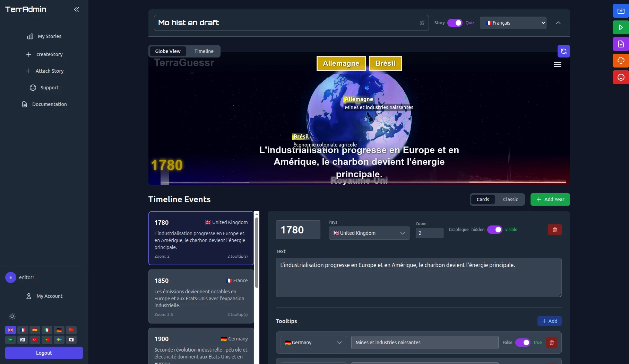Screen dimensions: 629x364
Task: Open the Pays United Kingdom dropdown
Action: 369,233
